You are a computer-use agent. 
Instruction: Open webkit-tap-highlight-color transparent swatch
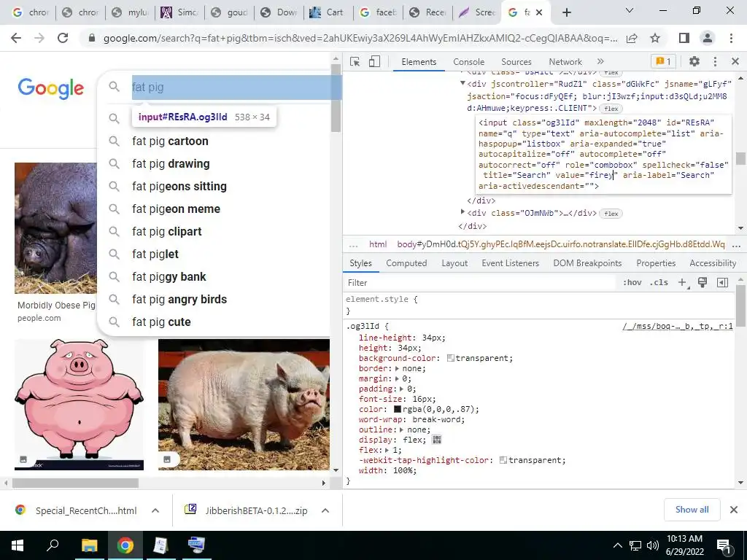503,461
